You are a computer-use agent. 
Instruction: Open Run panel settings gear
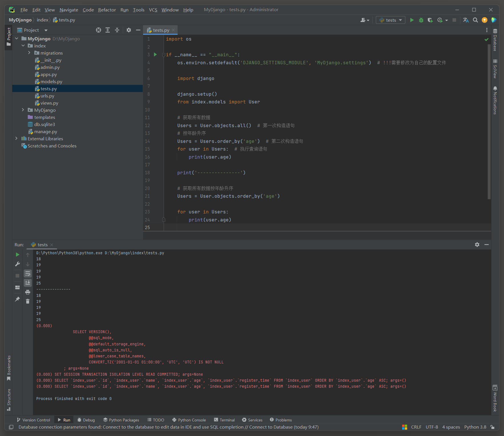tap(477, 245)
